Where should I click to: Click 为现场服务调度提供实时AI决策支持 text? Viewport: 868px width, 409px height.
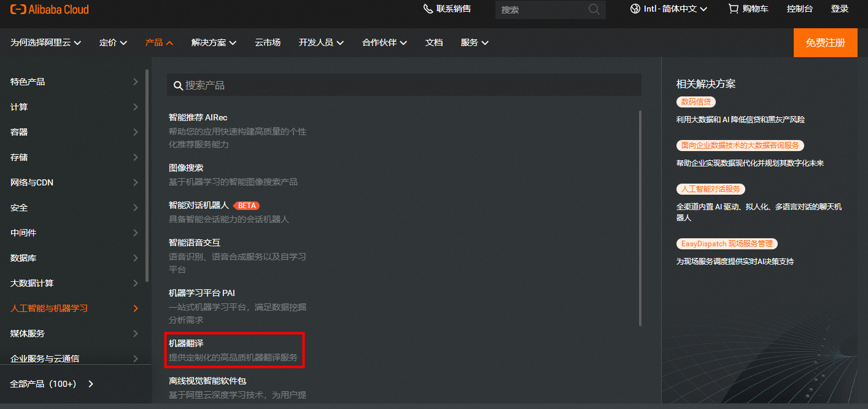[735, 262]
